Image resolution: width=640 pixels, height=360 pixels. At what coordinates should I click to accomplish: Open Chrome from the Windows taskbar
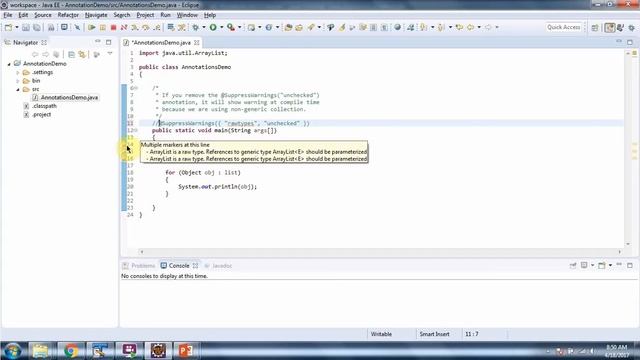[x=71, y=351]
